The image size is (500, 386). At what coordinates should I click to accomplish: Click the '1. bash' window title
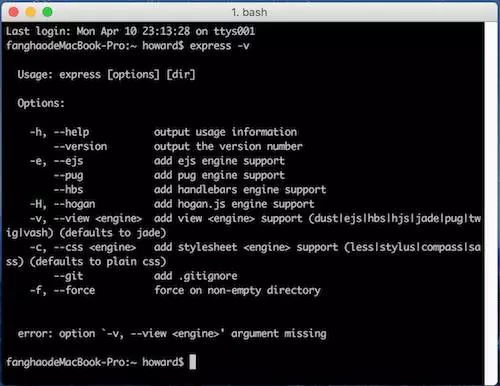[x=249, y=12]
